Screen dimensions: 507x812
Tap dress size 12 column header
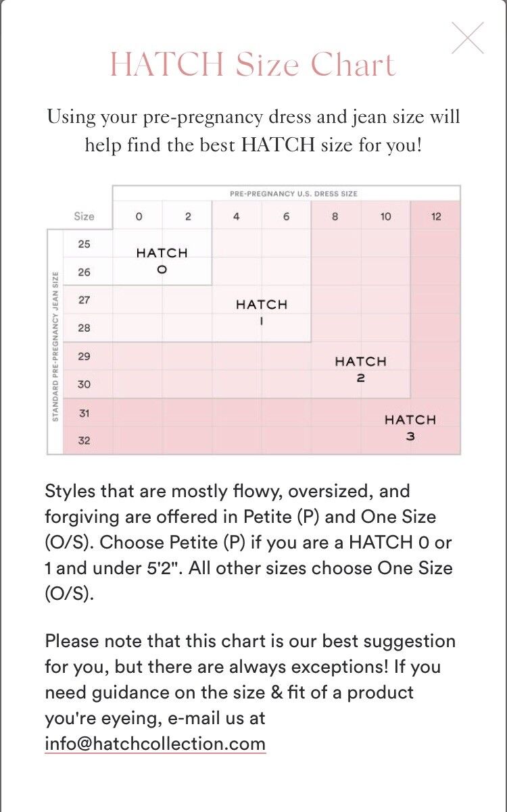[x=435, y=217]
